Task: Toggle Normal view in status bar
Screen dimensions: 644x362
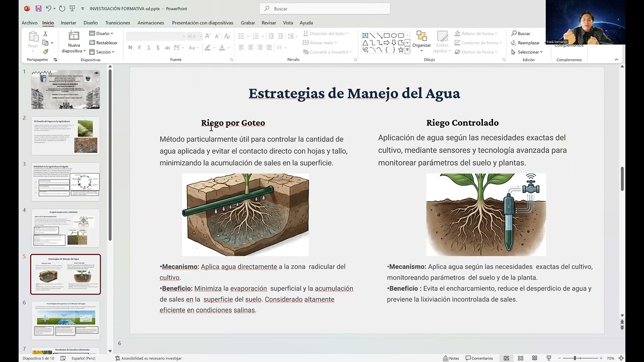Action: [506, 358]
